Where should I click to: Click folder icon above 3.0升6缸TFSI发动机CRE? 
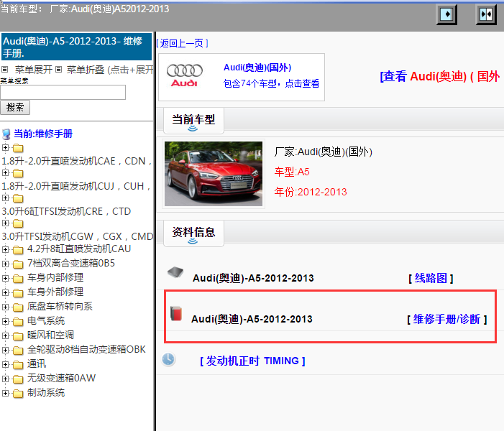click(x=18, y=198)
